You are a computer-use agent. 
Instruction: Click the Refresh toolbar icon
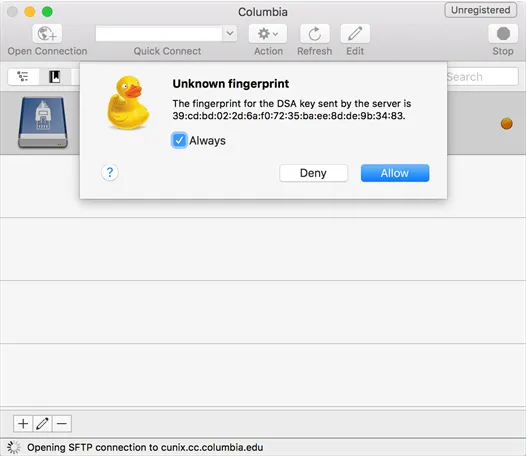pyautogui.click(x=315, y=34)
